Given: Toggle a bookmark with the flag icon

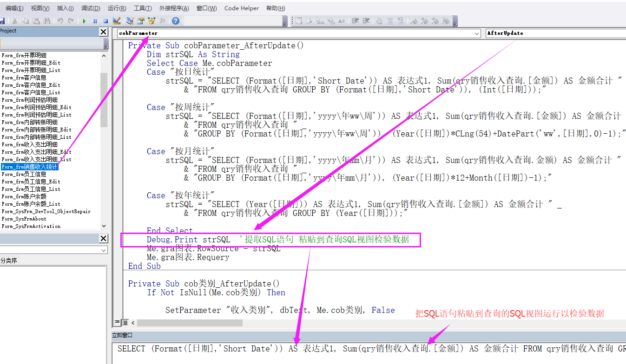Looking at the screenshot, I should (414, 21).
